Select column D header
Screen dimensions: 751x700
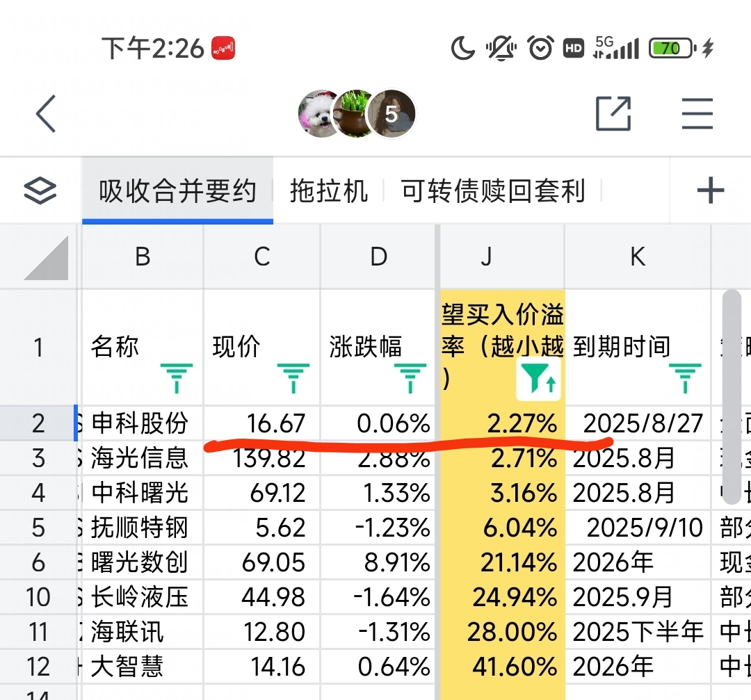tap(378, 257)
